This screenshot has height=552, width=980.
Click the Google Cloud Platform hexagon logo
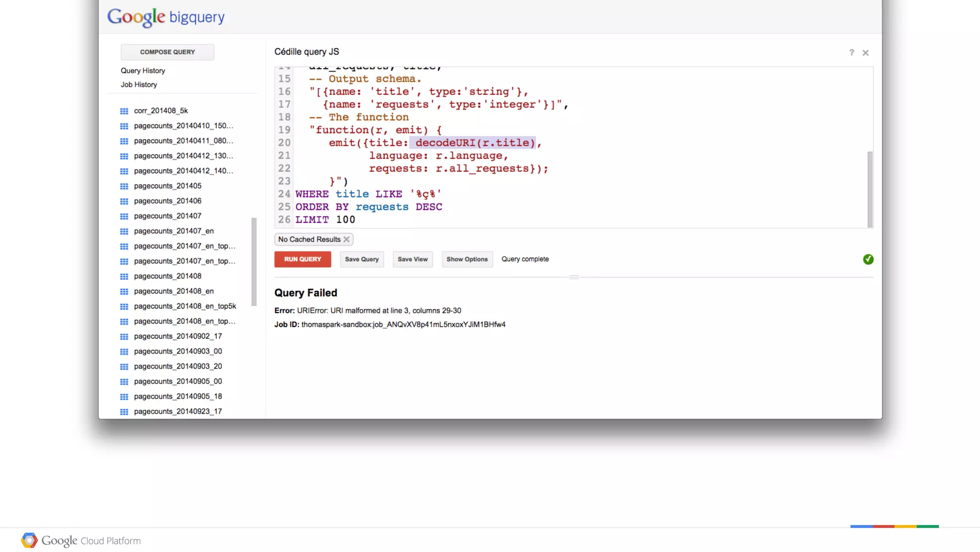[x=29, y=541]
